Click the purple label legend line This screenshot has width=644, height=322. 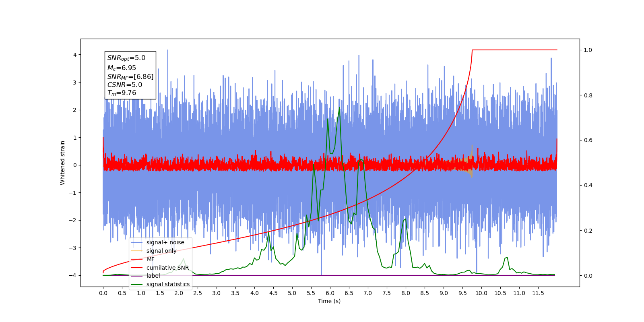pyautogui.click(x=137, y=276)
